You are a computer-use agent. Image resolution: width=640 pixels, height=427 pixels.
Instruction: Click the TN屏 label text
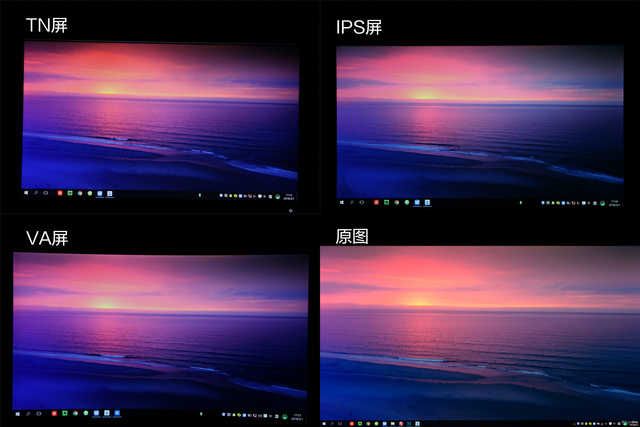tap(47, 25)
